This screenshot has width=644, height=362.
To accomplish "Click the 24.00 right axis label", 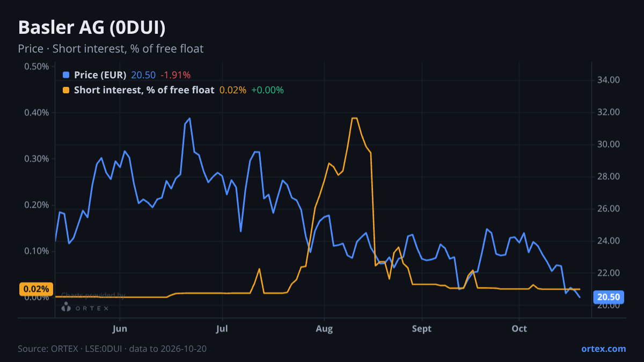I will pyautogui.click(x=609, y=241).
